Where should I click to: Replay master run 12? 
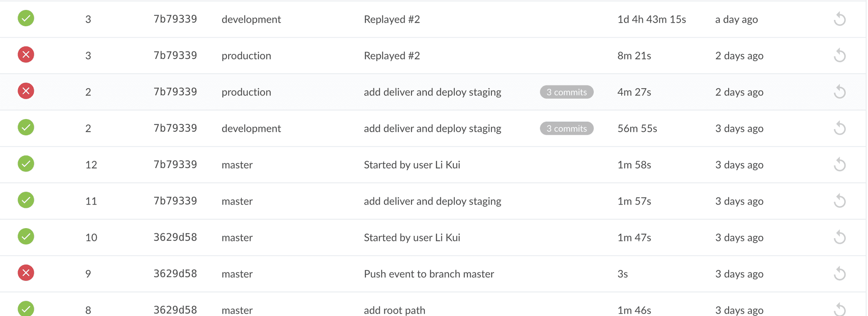tap(840, 164)
